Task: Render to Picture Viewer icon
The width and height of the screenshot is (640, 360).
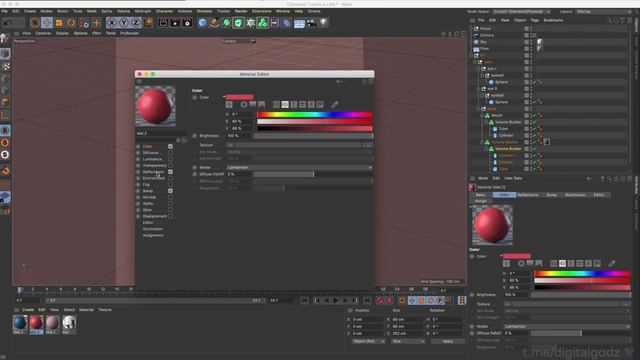Action: (x=175, y=23)
